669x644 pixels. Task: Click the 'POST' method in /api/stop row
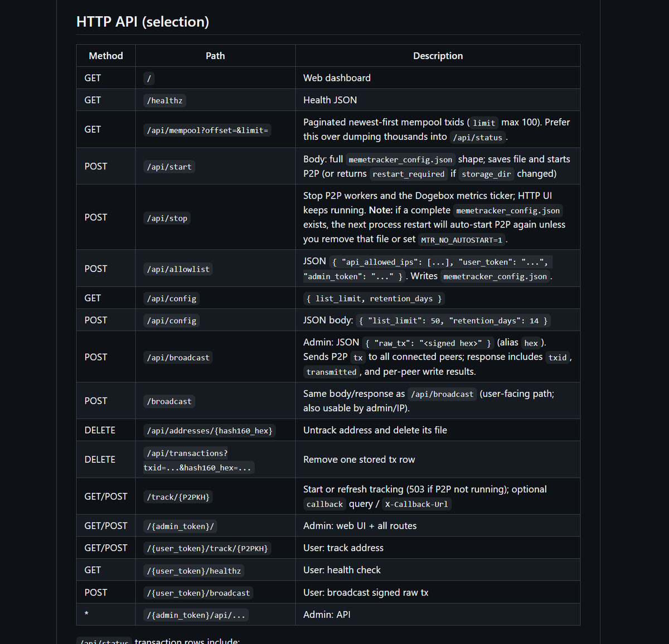pos(96,217)
